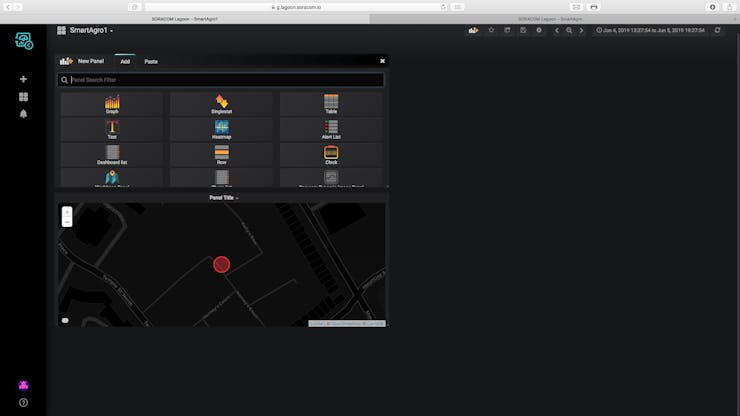
Task: Open the user avatar in sidebar
Action: tap(23, 385)
